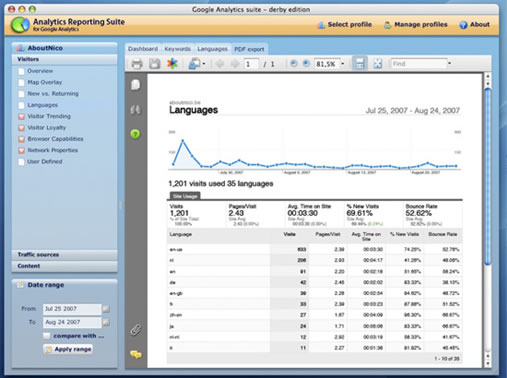Go to previous page arrow
507x378 pixels.
coord(220,63)
